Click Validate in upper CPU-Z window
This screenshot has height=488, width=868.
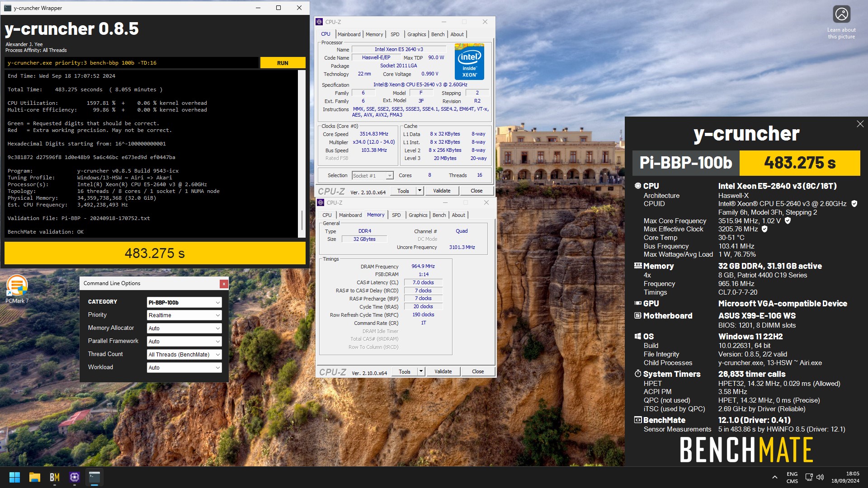(x=442, y=191)
